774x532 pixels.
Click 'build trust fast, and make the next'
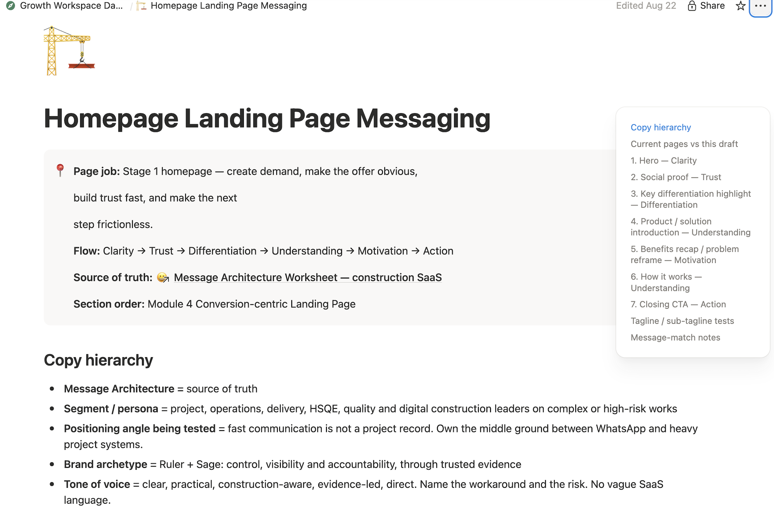pyautogui.click(x=155, y=198)
